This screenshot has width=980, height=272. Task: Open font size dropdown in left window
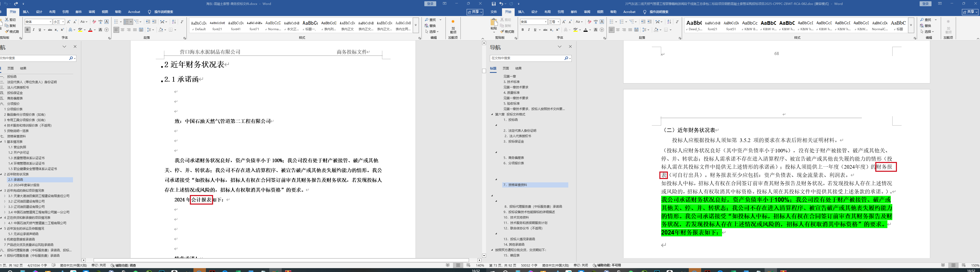coord(63,22)
